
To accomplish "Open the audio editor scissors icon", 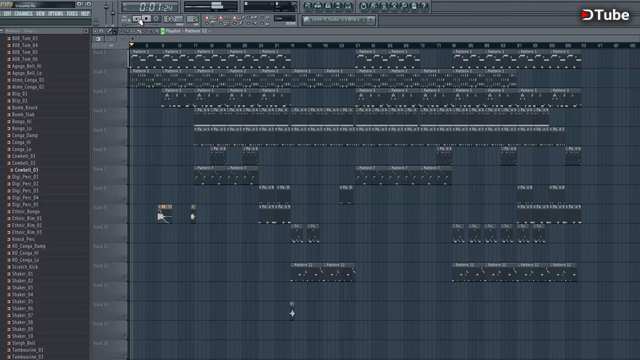I will (393, 6).
